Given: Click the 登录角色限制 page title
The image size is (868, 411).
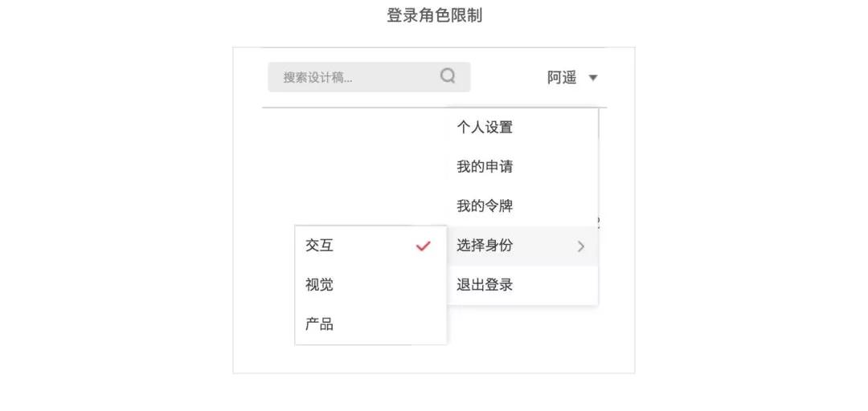Looking at the screenshot, I should [434, 15].
